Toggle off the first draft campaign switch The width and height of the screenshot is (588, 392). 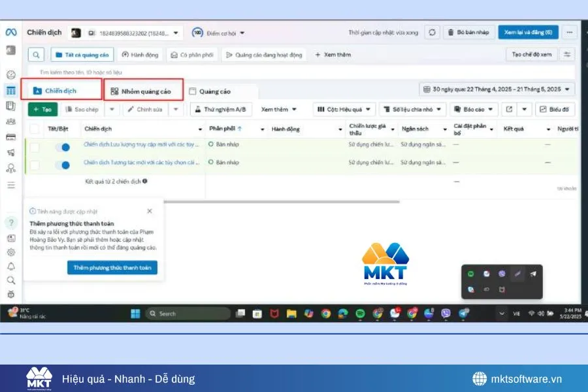pyautogui.click(x=64, y=147)
